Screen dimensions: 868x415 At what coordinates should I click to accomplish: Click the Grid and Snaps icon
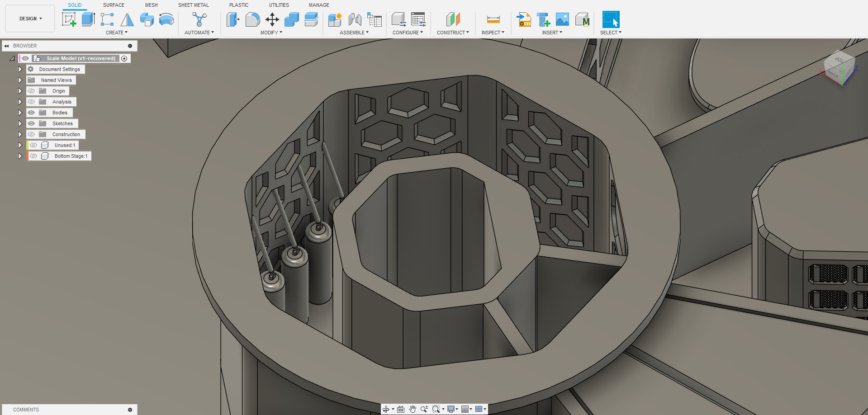tap(465, 409)
